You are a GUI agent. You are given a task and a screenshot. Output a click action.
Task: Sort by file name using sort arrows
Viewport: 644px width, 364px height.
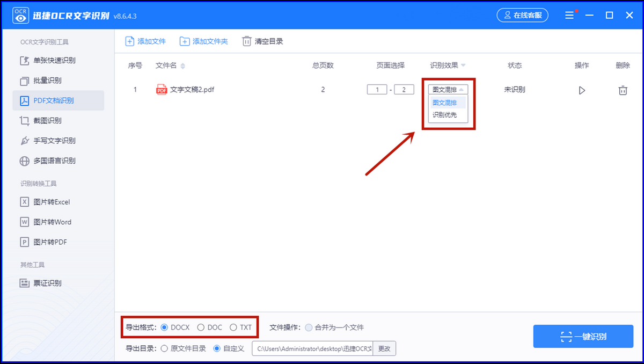[182, 66]
